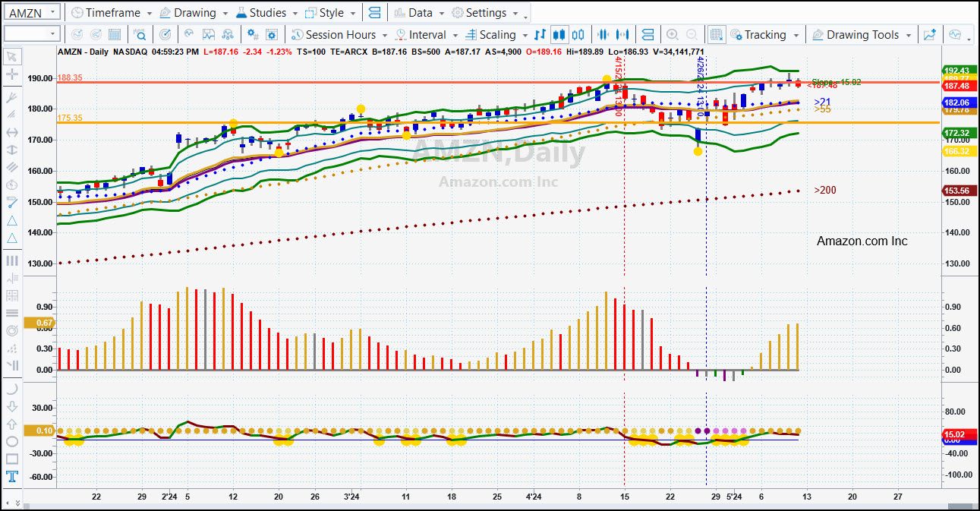Select the up arrow marker tool
This screenshot has width=980, height=511.
coord(12,424)
